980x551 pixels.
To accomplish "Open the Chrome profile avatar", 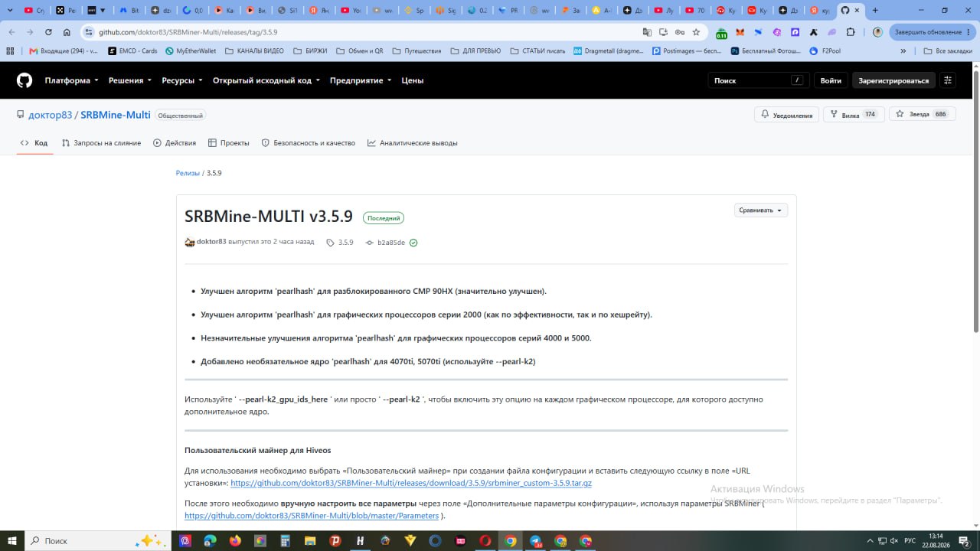I will click(x=877, y=32).
